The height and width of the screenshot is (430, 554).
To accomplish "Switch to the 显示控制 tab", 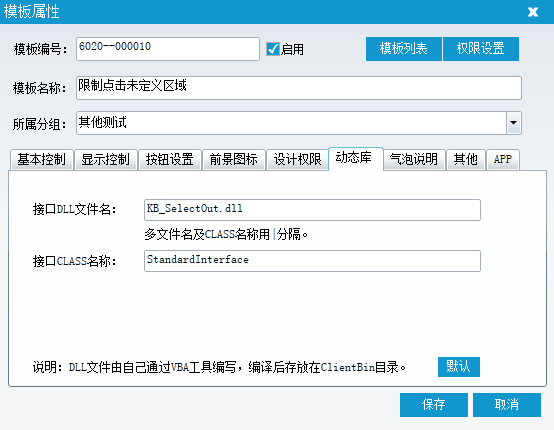I will click(106, 160).
